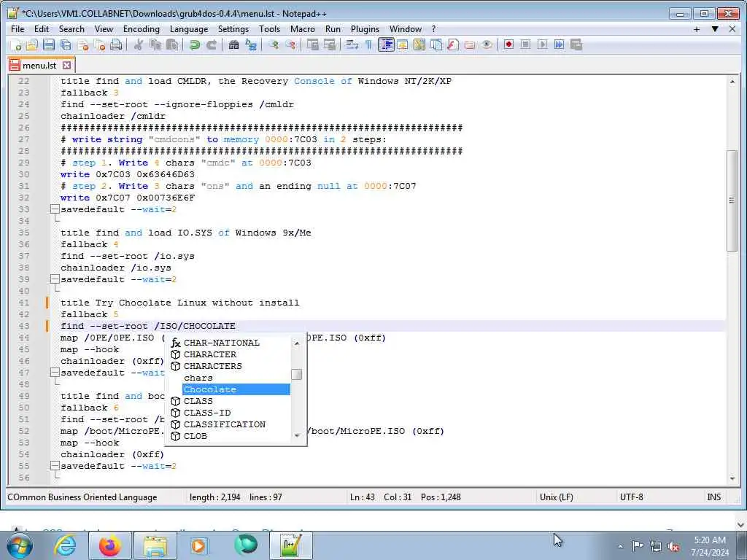Open the Document List icon
747x560 pixels.
click(436, 44)
